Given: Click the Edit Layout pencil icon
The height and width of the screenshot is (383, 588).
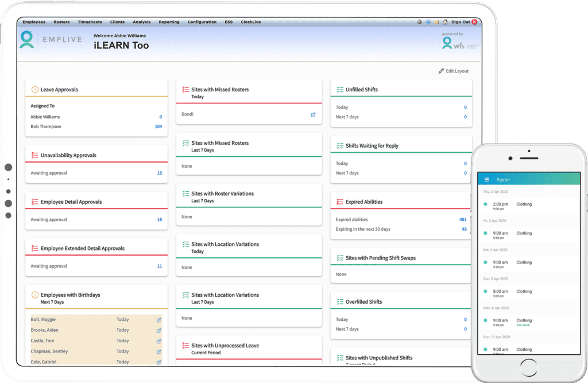Looking at the screenshot, I should 442,71.
